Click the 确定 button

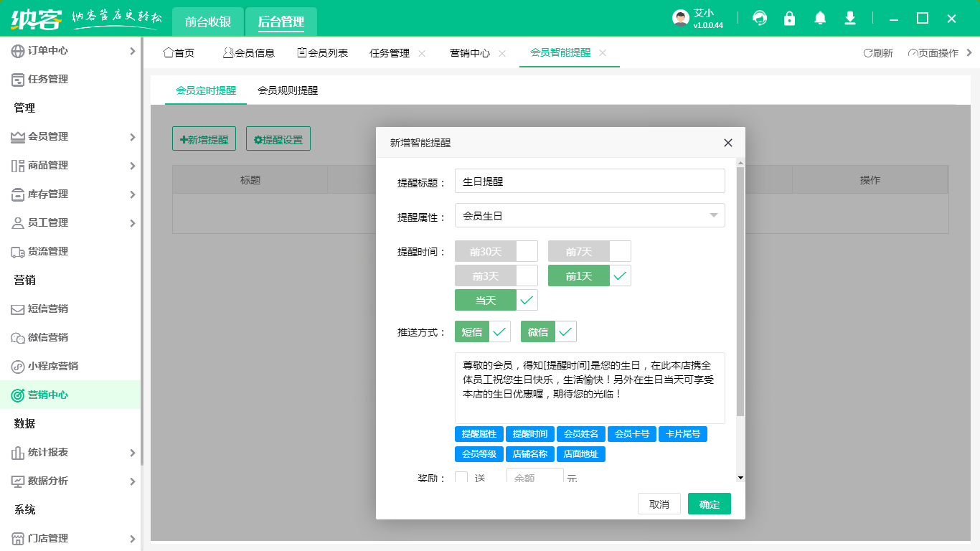pyautogui.click(x=709, y=504)
